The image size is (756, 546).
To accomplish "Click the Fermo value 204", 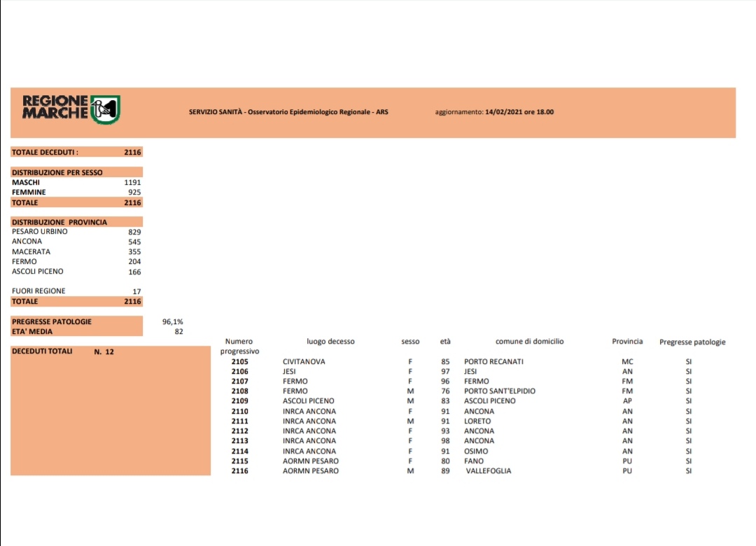I will click(134, 261).
